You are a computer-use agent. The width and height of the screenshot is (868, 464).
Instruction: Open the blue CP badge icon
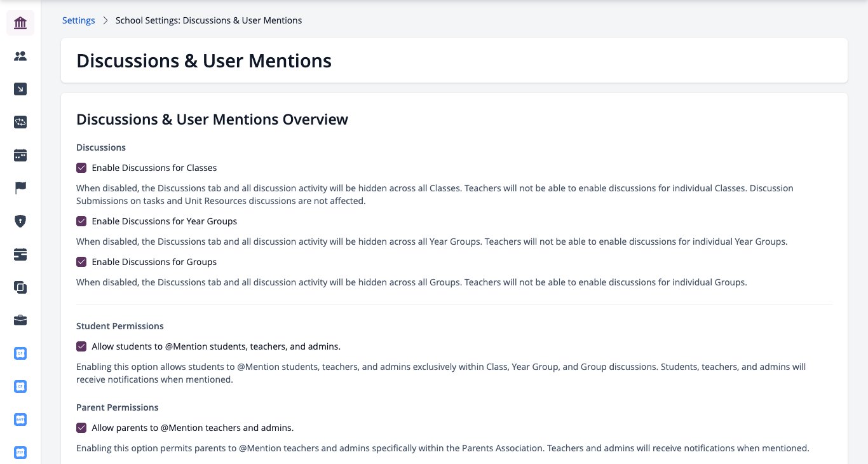(20, 386)
